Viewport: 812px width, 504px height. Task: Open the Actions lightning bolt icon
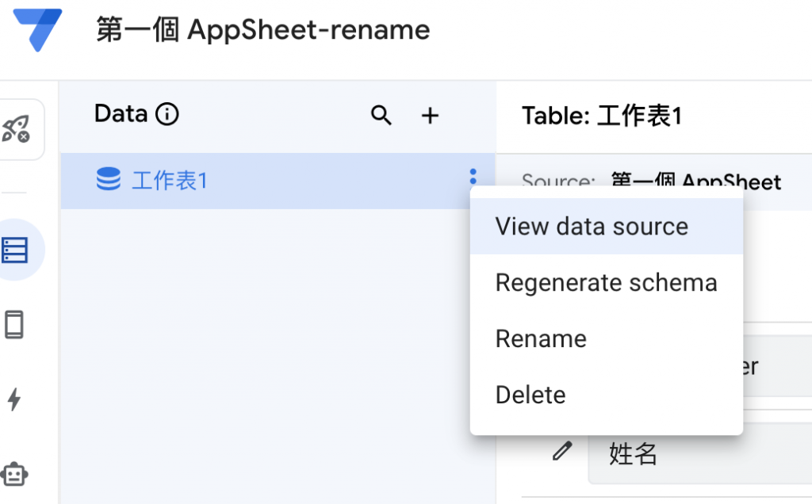pyautogui.click(x=14, y=399)
